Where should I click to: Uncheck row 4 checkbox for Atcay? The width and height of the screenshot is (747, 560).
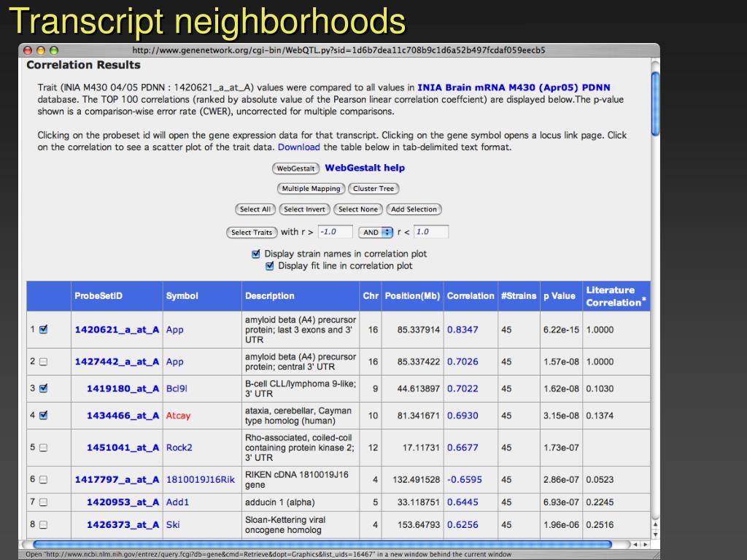[x=43, y=415]
